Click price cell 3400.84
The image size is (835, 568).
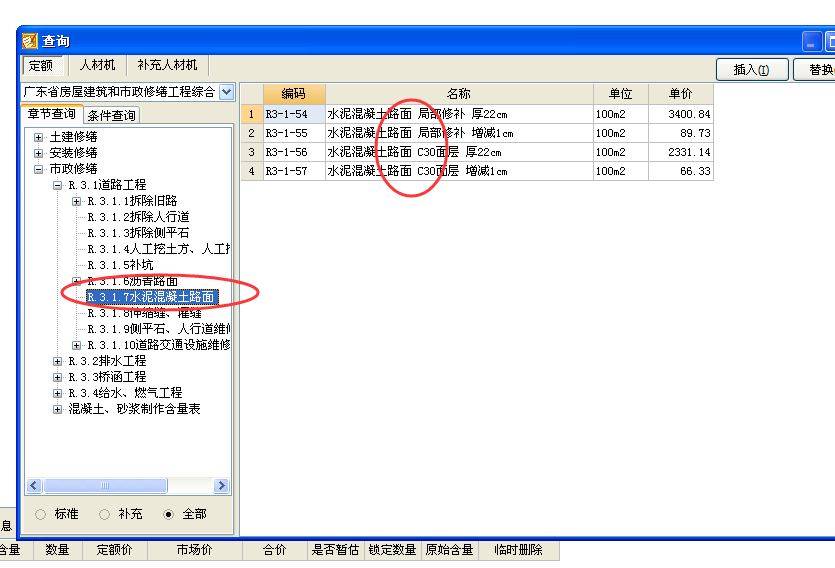681,114
